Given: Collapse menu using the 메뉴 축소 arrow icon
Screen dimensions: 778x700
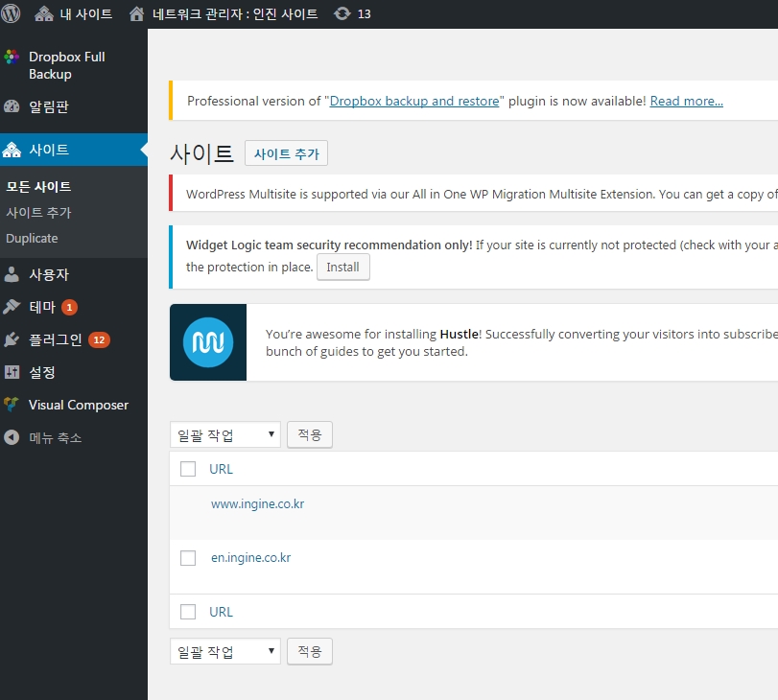Looking at the screenshot, I should click(x=12, y=437).
